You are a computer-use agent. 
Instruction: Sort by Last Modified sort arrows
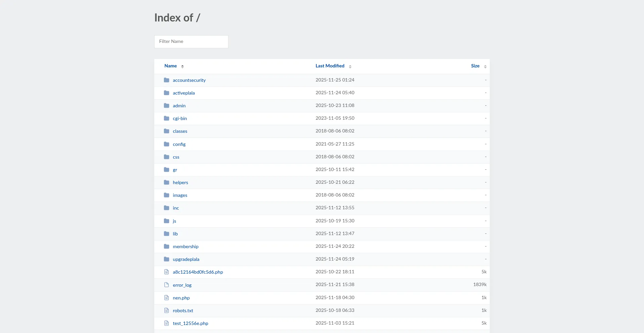coord(350,66)
